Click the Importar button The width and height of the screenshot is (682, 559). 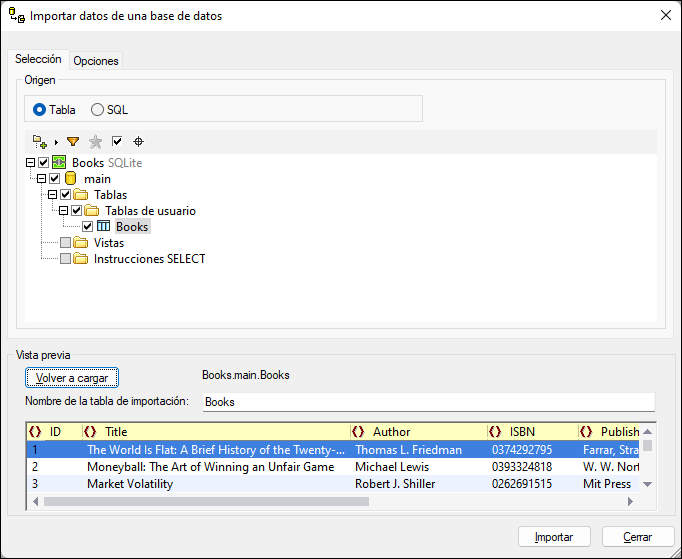click(x=554, y=537)
